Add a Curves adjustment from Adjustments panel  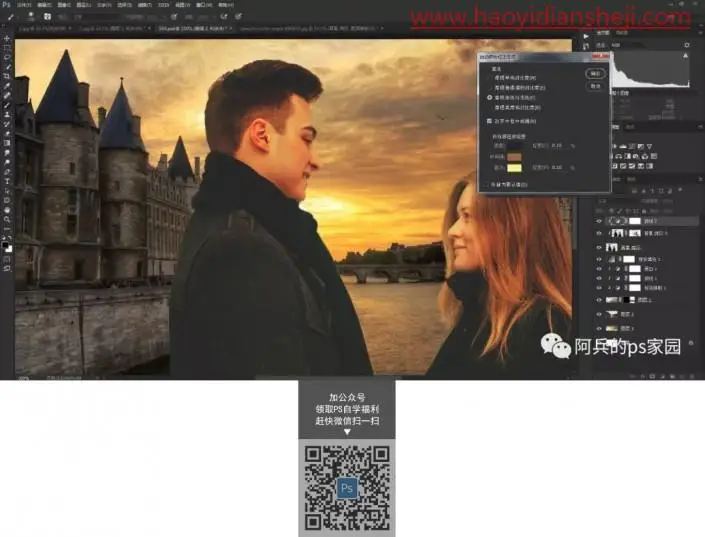632,147
